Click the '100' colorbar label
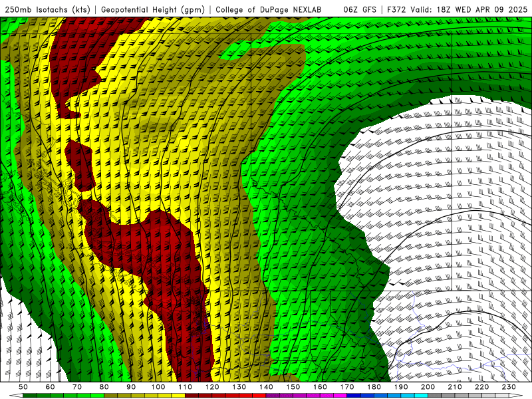The width and height of the screenshot is (532, 399). point(158,387)
